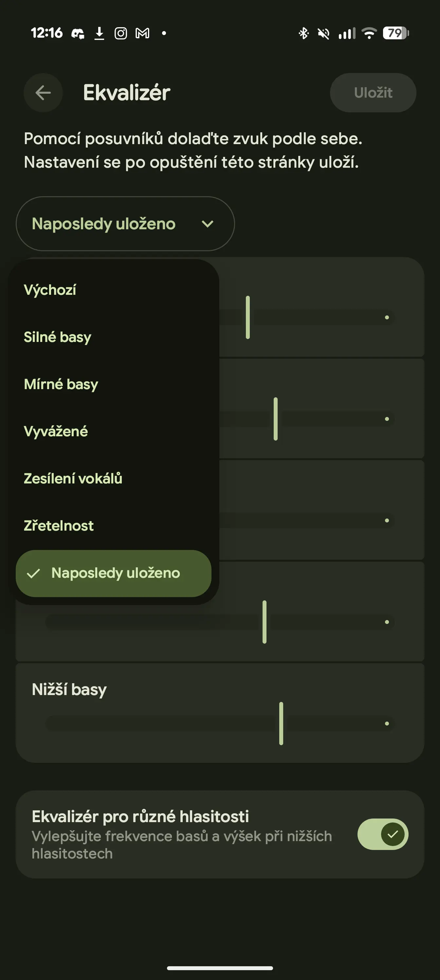
Task: Toggle Ekvalizér pro různé hlasitosti switch
Action: pos(383,834)
